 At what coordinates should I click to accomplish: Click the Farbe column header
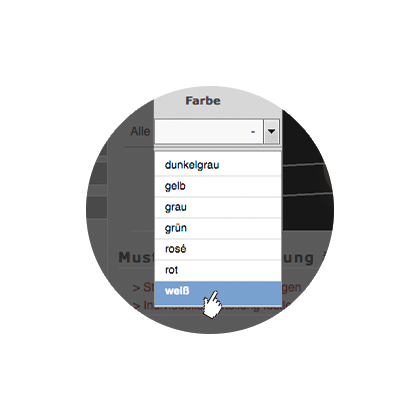[203, 101]
